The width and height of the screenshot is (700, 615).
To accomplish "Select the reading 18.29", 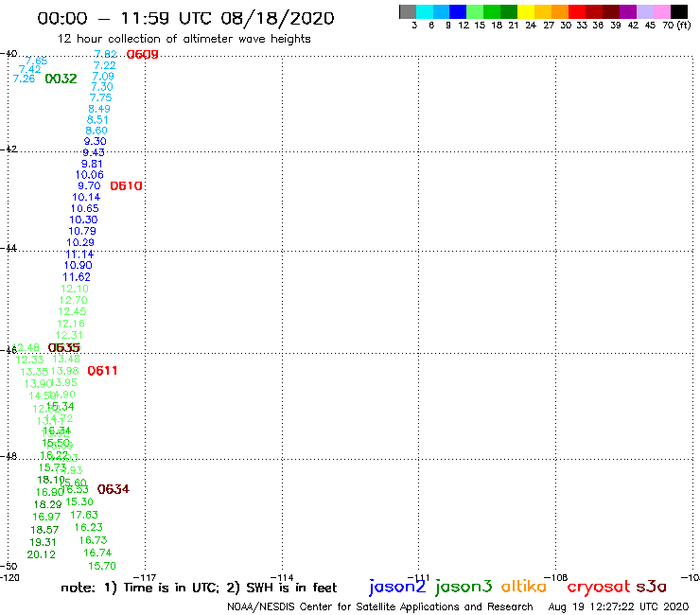I will click(47, 504).
